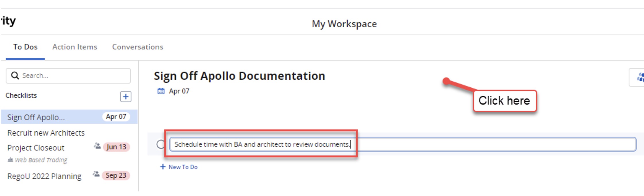Image resolution: width=644 pixels, height=196 pixels.
Task: Open the Recruit new Architects checklist
Action: (46, 133)
